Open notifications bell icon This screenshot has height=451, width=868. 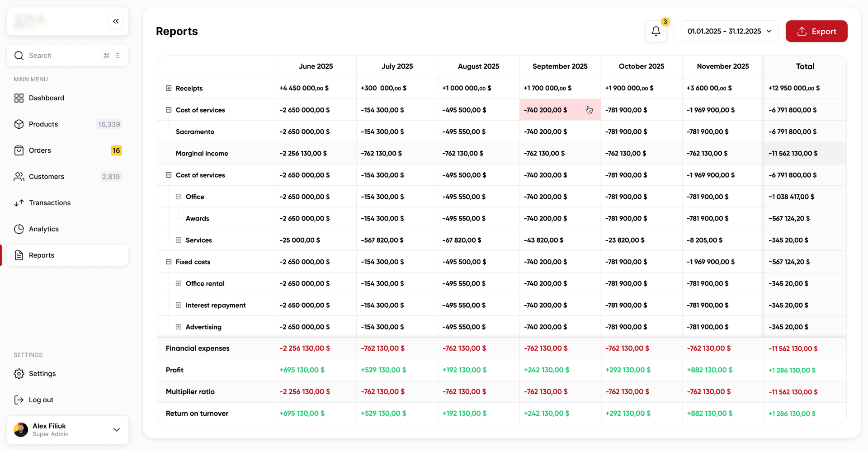pyautogui.click(x=656, y=31)
